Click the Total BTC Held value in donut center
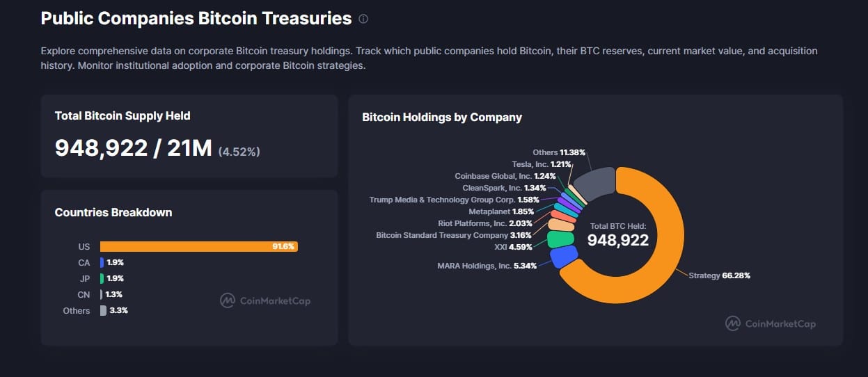Image resolution: width=868 pixels, height=377 pixels. 617,241
